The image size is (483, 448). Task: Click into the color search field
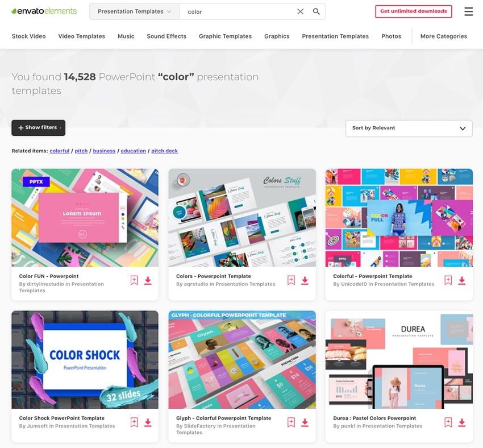coord(237,11)
